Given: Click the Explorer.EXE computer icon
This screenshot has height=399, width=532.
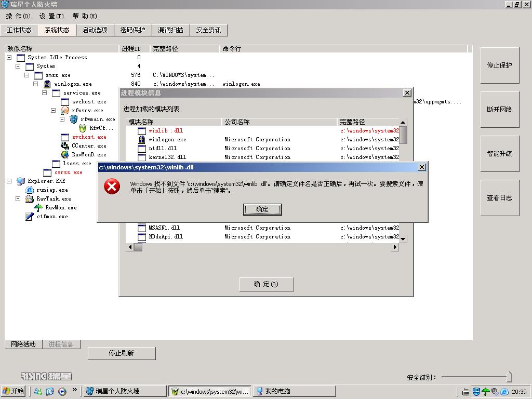Looking at the screenshot, I should [21, 181].
